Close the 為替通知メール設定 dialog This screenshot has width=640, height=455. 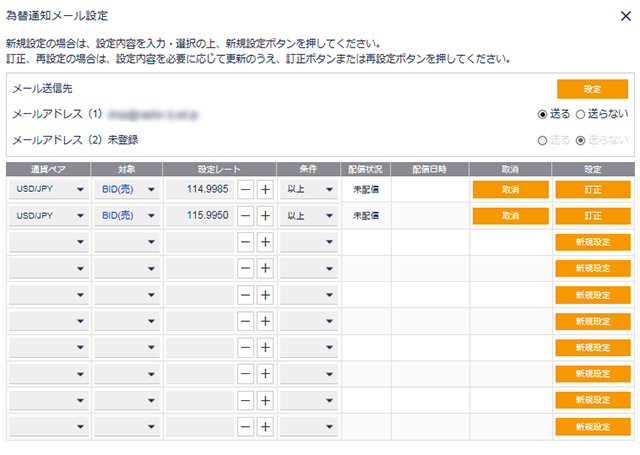click(x=623, y=15)
